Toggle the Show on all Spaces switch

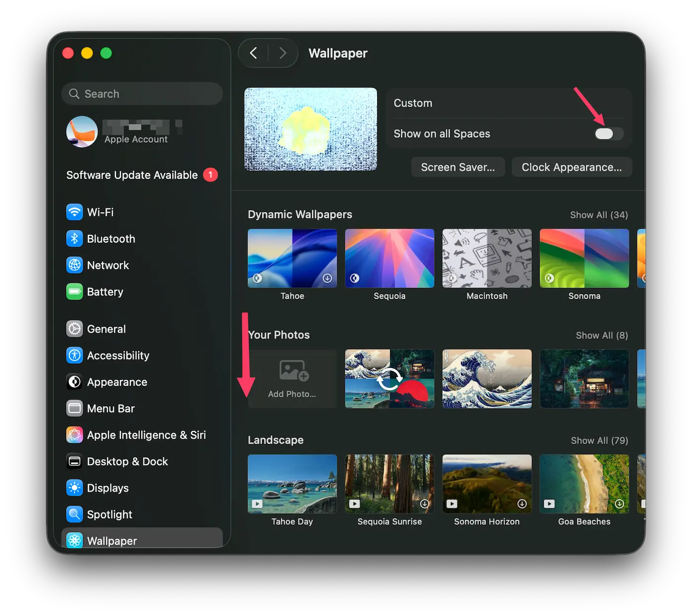tap(609, 134)
